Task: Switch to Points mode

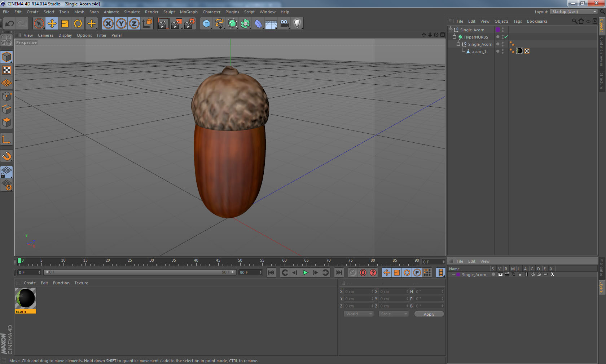Action: (x=6, y=97)
